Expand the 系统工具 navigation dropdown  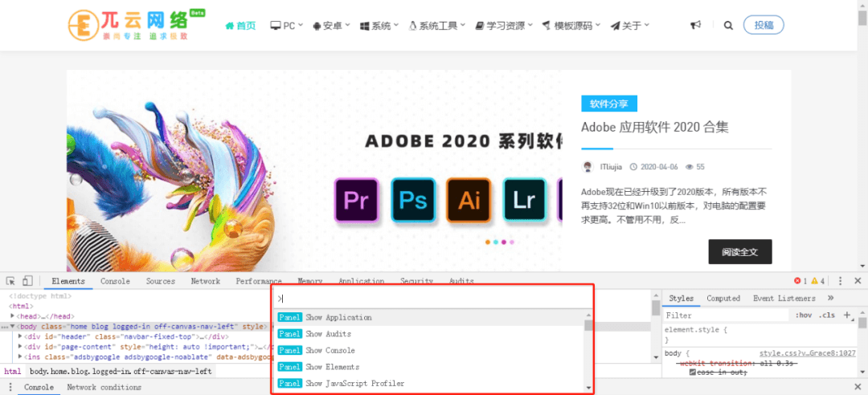(x=436, y=26)
